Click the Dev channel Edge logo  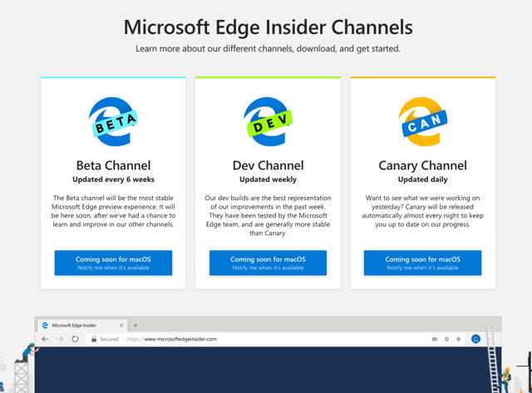(268, 122)
